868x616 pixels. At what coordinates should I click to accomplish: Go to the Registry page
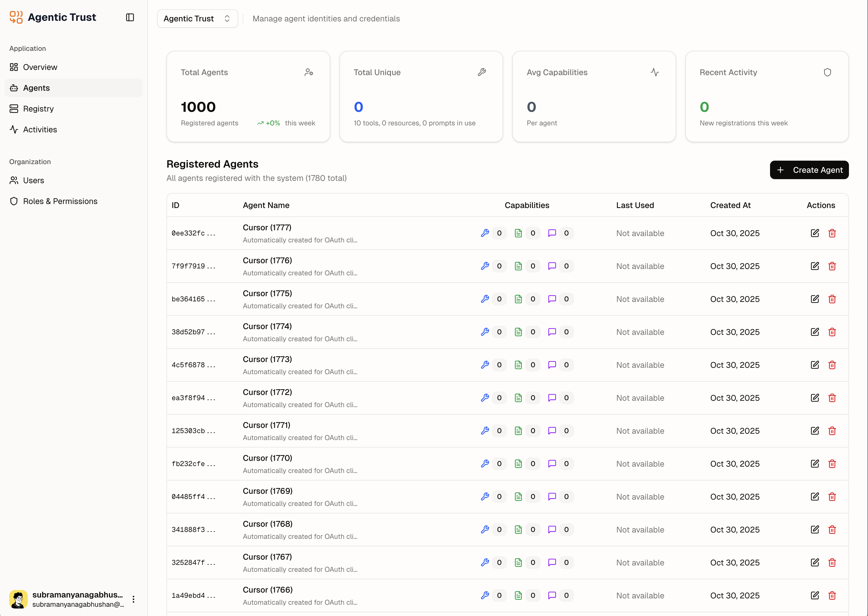coord(38,109)
